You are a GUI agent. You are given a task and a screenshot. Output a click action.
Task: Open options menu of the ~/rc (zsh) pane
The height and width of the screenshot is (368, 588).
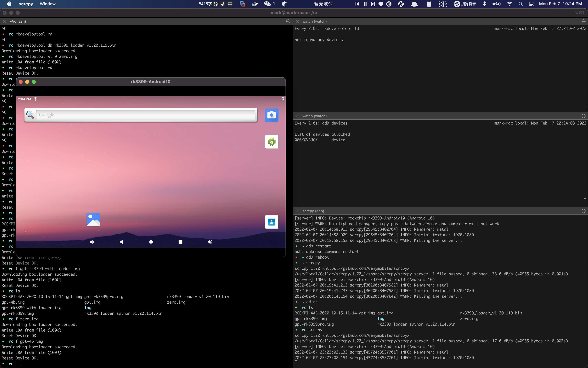288,21
